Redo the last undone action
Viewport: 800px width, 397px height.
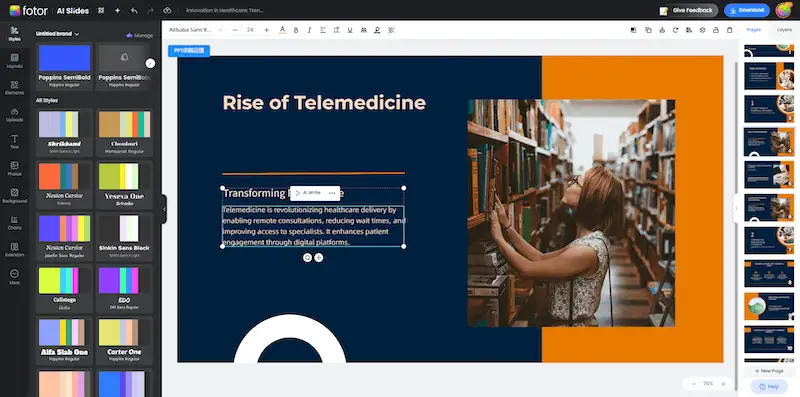pos(151,10)
